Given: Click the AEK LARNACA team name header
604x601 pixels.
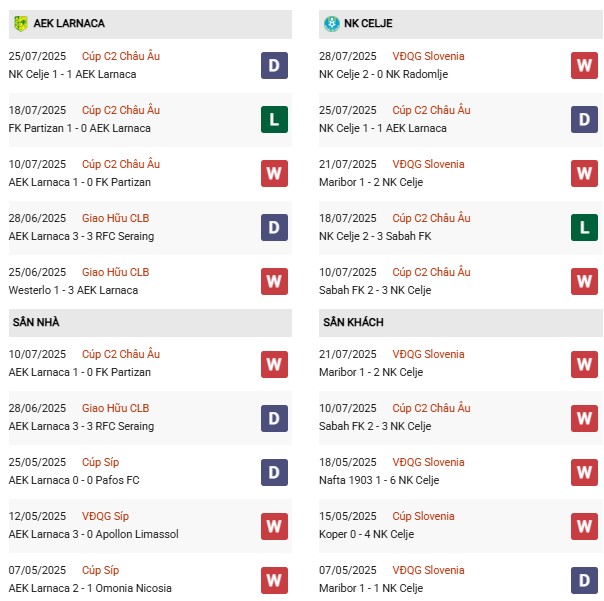Looking at the screenshot, I should 68,23.
